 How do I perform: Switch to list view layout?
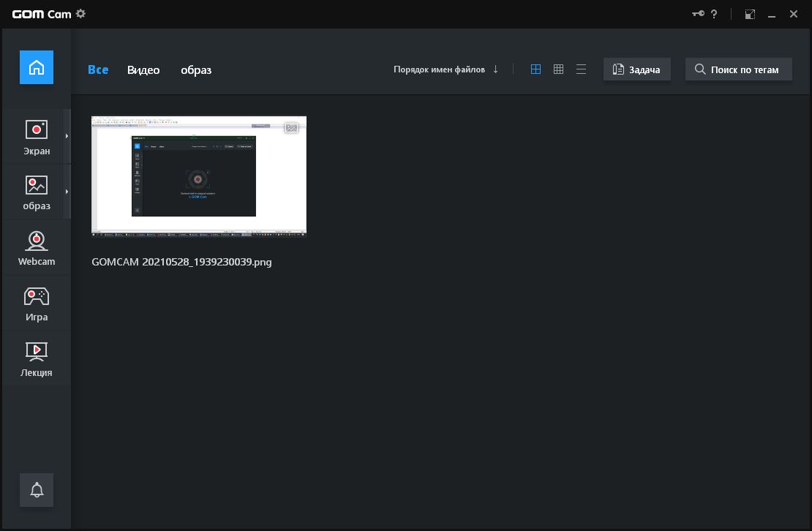click(581, 69)
